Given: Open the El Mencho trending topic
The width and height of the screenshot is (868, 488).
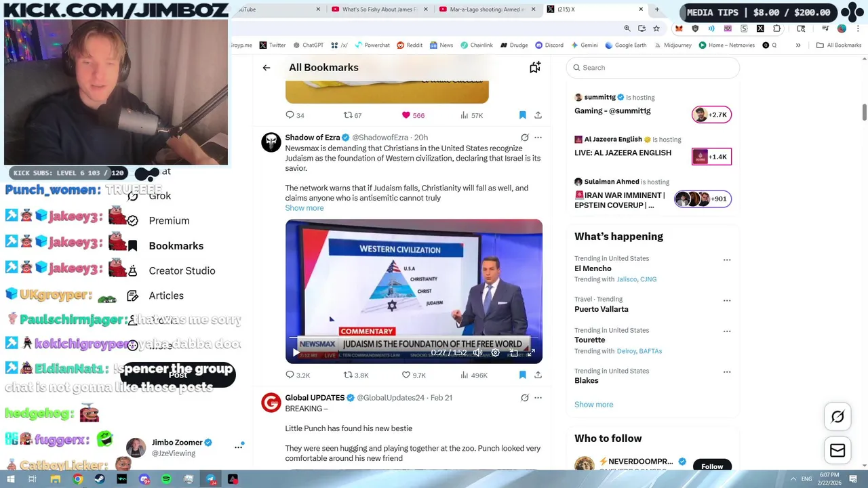Looking at the screenshot, I should [593, 268].
